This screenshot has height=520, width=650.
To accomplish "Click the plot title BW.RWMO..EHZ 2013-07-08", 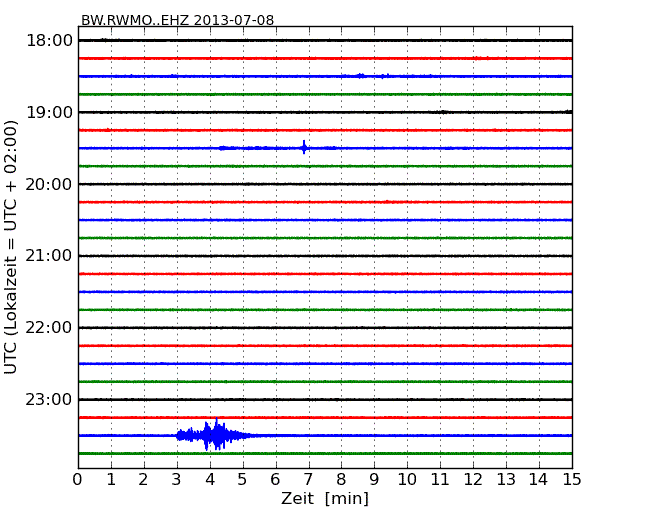I will 177,20.
